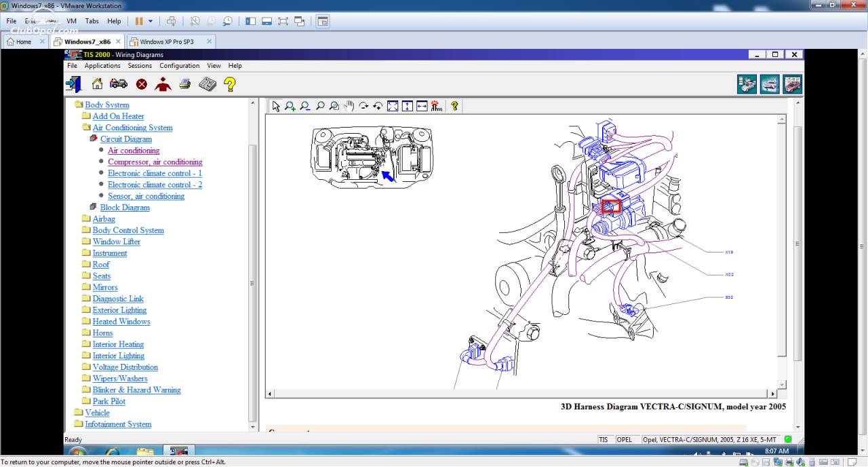The width and height of the screenshot is (868, 467).
Task: Select the zoom area magnifier tool
Action: coord(334,106)
